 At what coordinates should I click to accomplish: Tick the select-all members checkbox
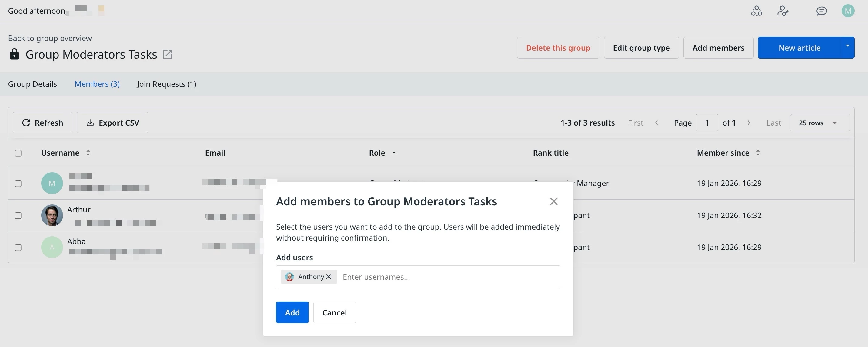coord(18,153)
